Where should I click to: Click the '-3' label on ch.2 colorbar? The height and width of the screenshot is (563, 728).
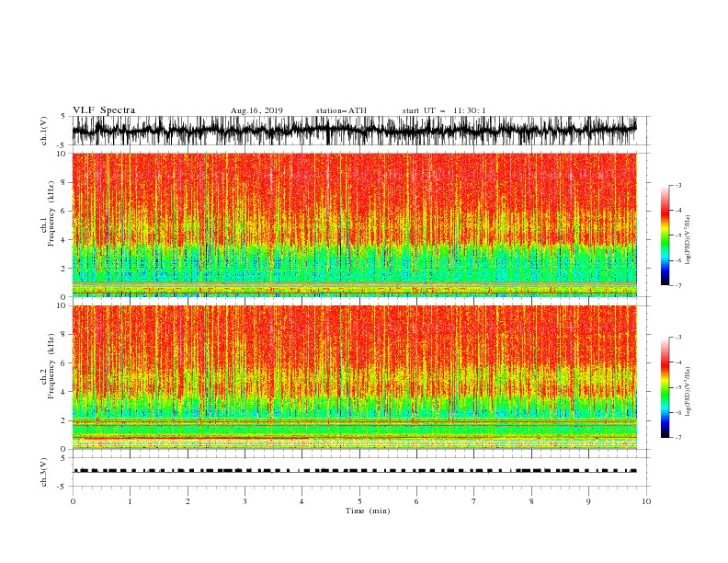[678, 338]
